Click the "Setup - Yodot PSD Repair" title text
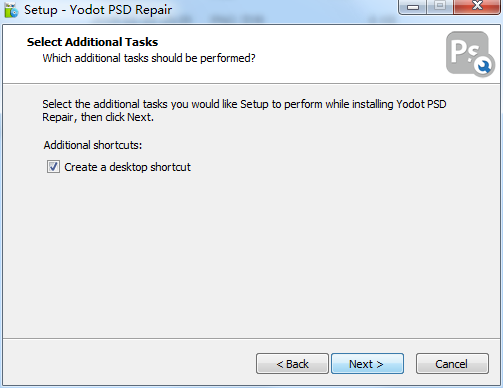Viewport: 503px width, 388px height. [x=98, y=10]
